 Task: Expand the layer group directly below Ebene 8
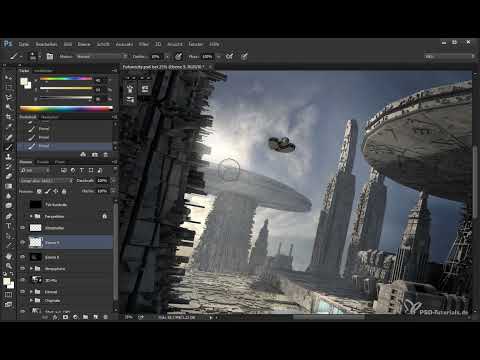31,268
